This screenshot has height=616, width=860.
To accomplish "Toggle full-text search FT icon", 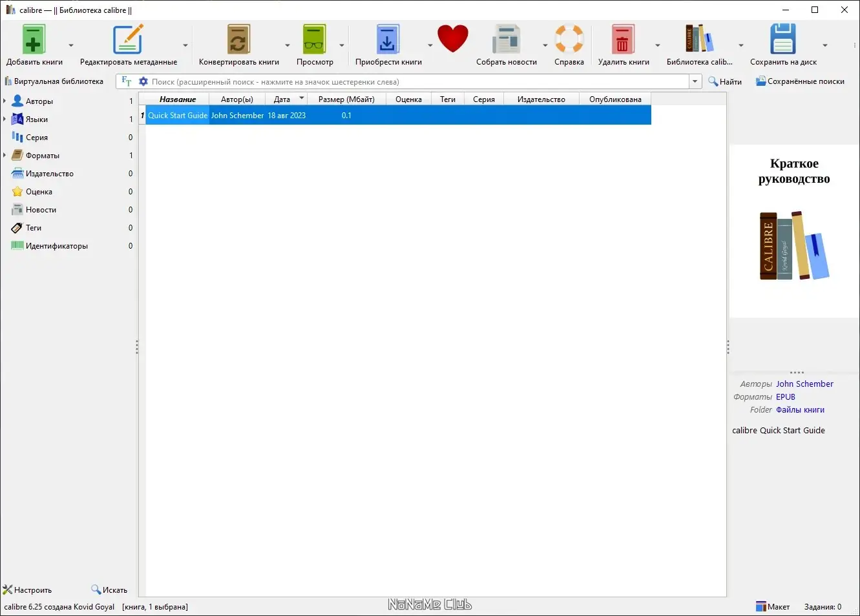I will [x=127, y=81].
